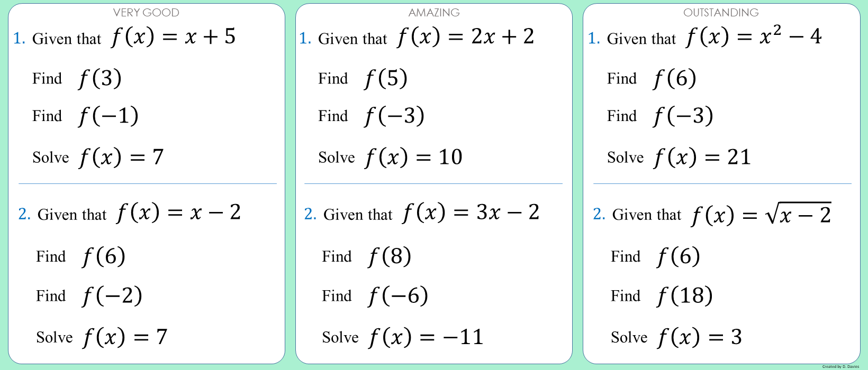Click Find f(−6) in AMAZING column
Screen dimensions: 868x370
click(375, 296)
